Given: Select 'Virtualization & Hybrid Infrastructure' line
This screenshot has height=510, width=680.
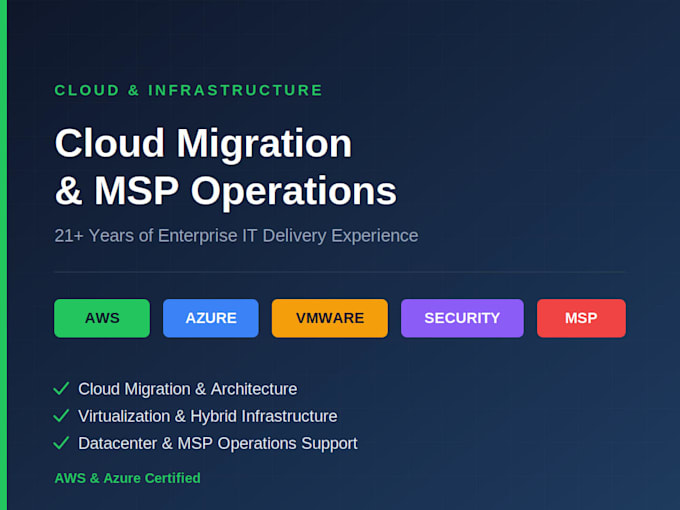Looking at the screenshot, I should [208, 416].
